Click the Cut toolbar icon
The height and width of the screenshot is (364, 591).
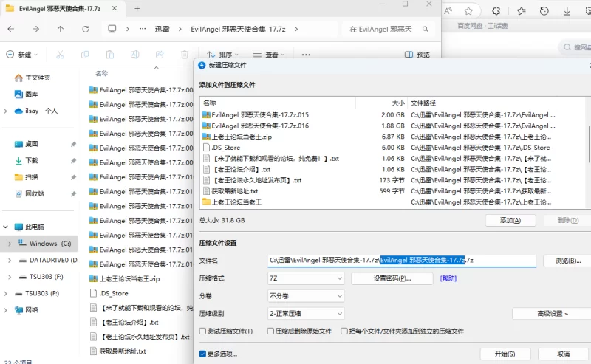tap(60, 55)
